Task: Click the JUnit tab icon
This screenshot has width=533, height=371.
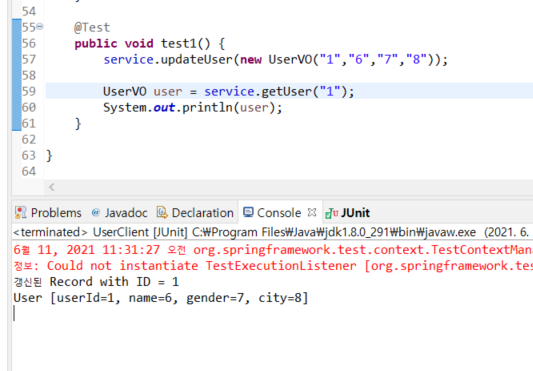Action: [331, 213]
